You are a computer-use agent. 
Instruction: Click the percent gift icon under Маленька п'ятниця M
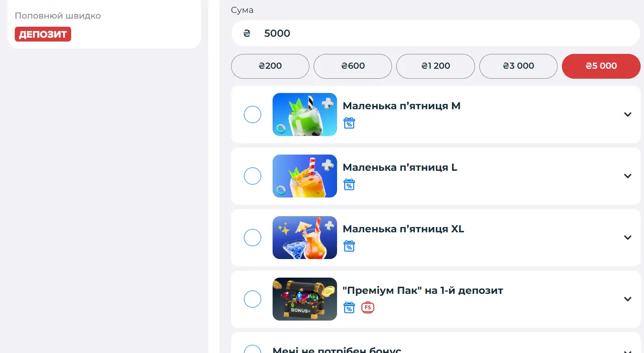tap(349, 123)
